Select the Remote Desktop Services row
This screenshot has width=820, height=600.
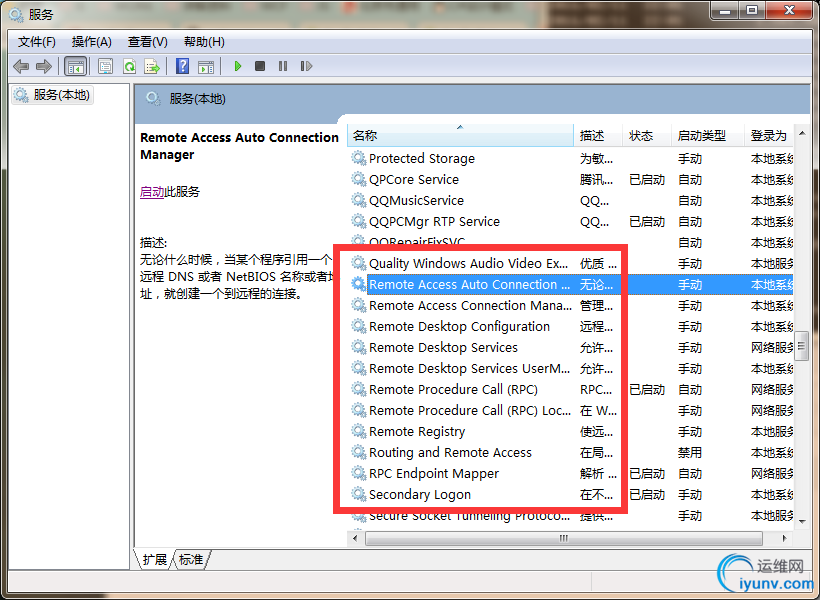(571, 347)
